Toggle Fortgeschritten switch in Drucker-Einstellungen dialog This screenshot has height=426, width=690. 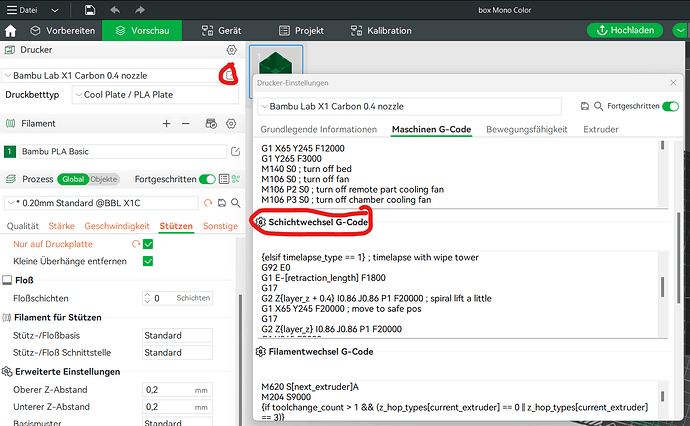pos(671,106)
